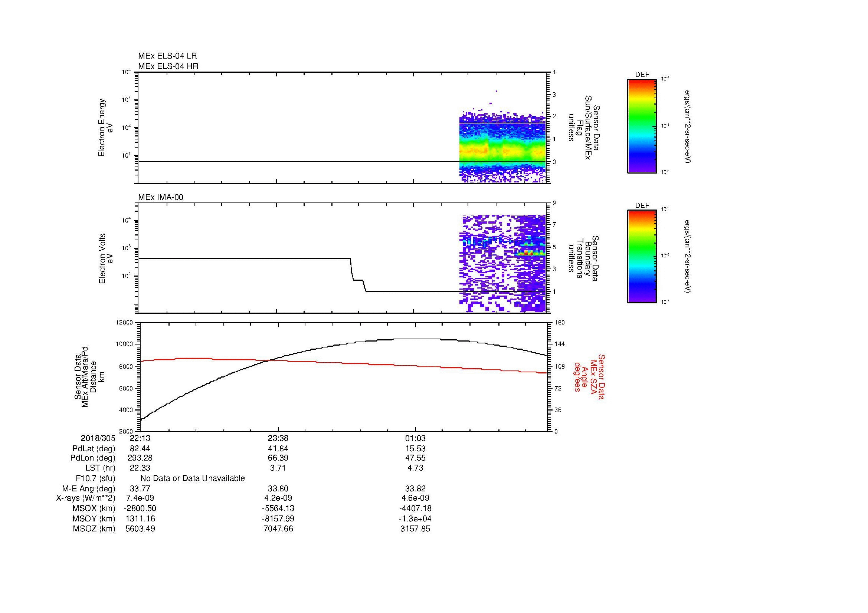Click the X-rays value '4.6e-09'
The height and width of the screenshot is (613, 868).
[416, 498]
